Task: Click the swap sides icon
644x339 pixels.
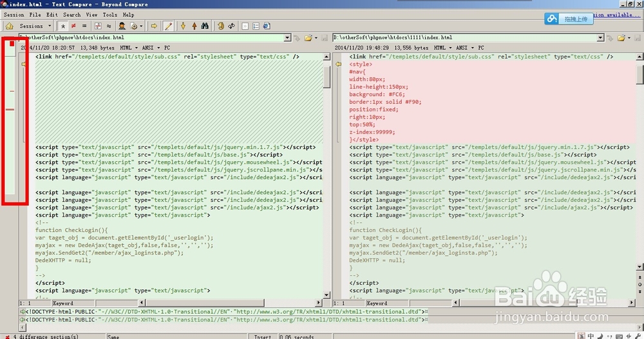Action: pos(221,26)
